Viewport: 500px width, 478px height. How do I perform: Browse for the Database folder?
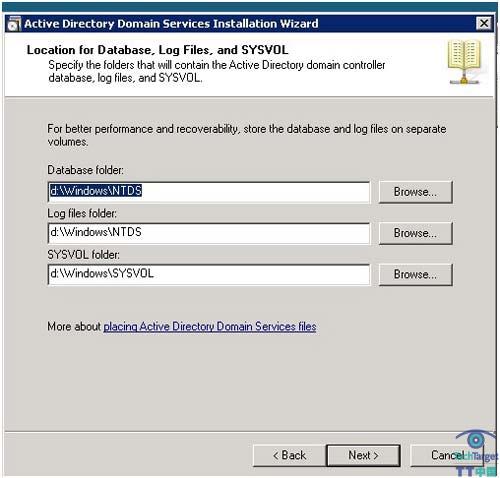pyautogui.click(x=415, y=192)
